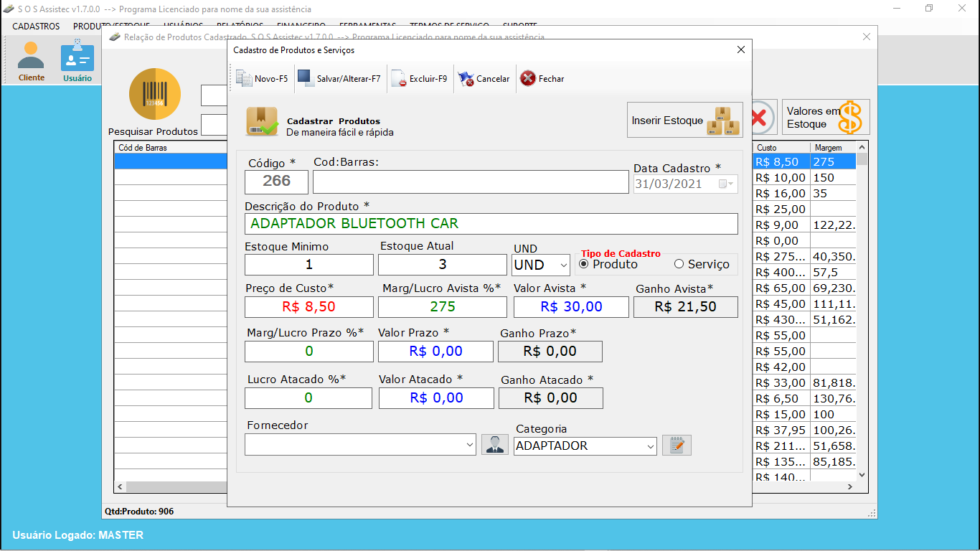Click the product list vertical scrollbar down arrow
The image size is (980, 551).
(862, 474)
